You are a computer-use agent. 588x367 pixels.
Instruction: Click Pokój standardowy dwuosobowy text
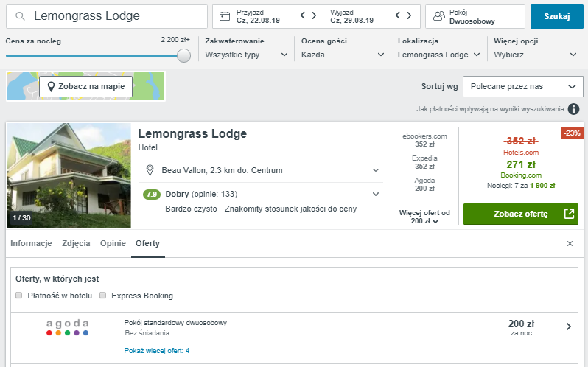pyautogui.click(x=175, y=323)
